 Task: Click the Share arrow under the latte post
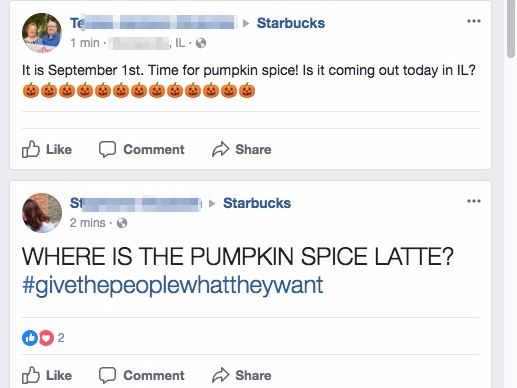click(x=220, y=375)
